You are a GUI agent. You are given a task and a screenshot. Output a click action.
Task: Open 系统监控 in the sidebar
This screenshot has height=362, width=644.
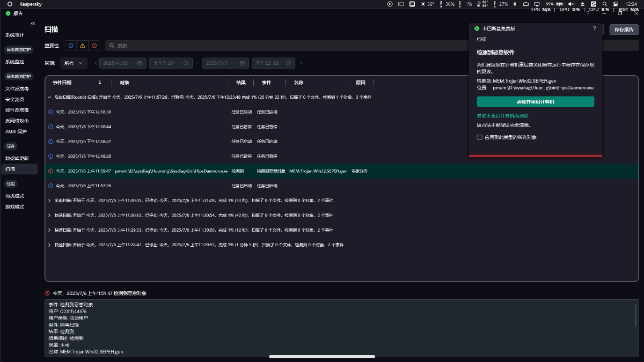tap(15, 62)
